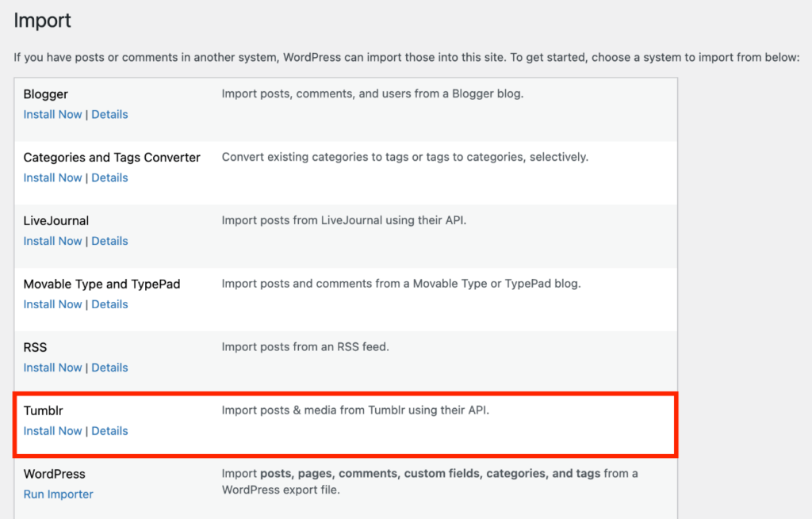Install the Movable Type and TypePad importer

[x=52, y=304]
